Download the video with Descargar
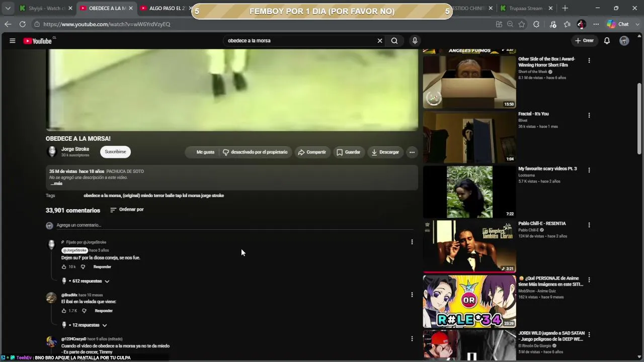The height and width of the screenshot is (362, 644). (385, 152)
